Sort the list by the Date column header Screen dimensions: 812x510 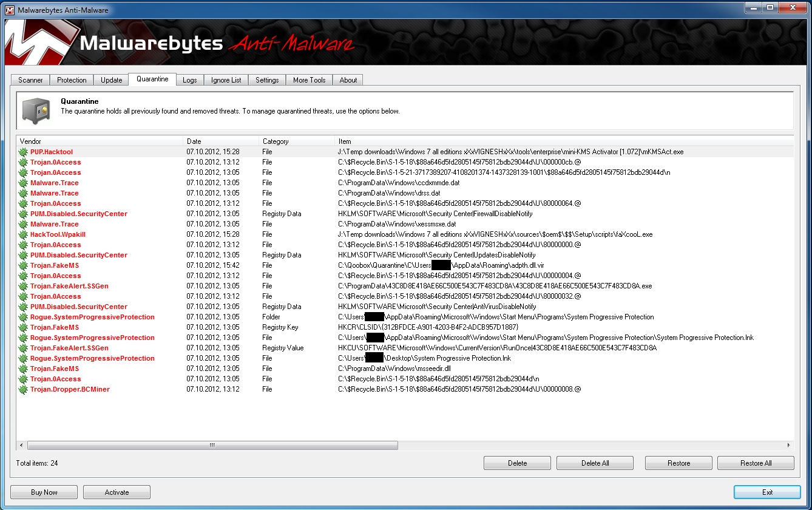click(x=222, y=141)
